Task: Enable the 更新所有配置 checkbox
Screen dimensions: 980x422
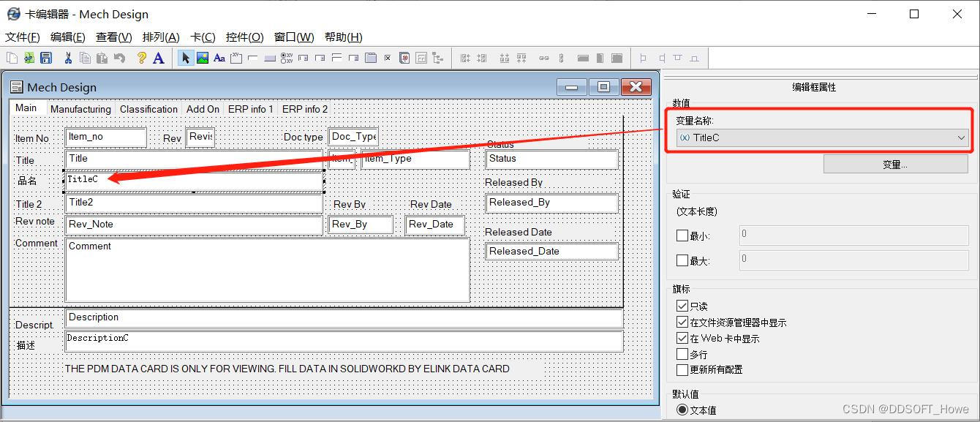Action: (x=682, y=369)
